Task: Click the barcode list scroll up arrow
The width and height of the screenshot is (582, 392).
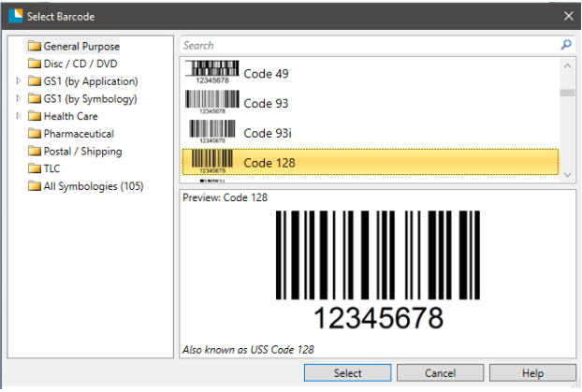Action: pos(567,66)
